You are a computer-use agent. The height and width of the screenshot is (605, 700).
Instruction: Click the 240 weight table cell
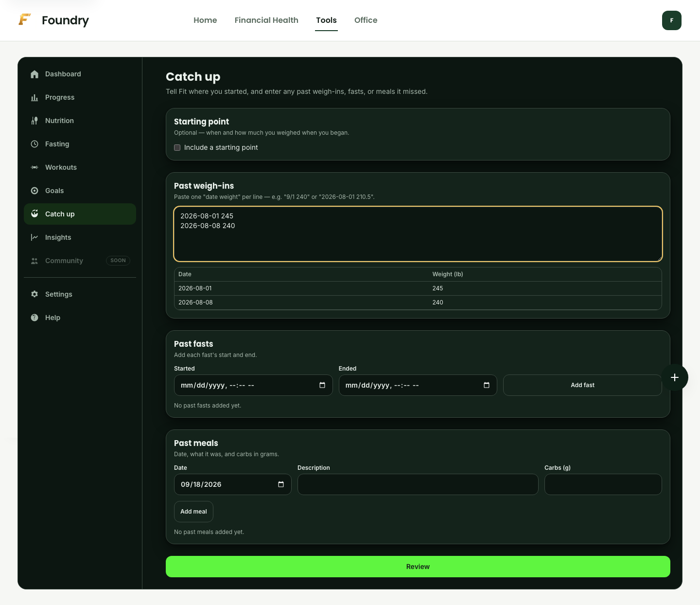point(545,302)
